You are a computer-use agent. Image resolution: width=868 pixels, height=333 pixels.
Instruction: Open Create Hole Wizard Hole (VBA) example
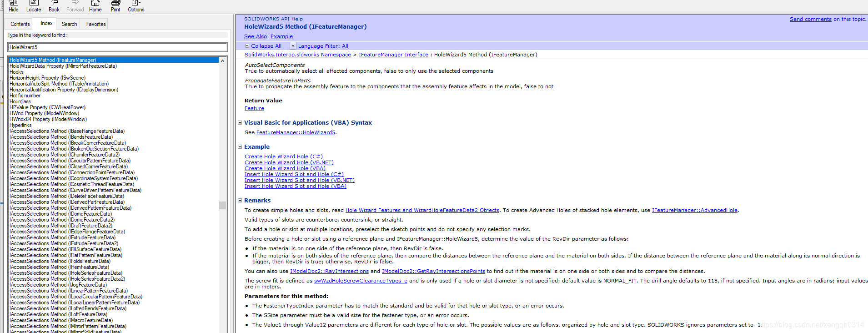[x=285, y=168]
